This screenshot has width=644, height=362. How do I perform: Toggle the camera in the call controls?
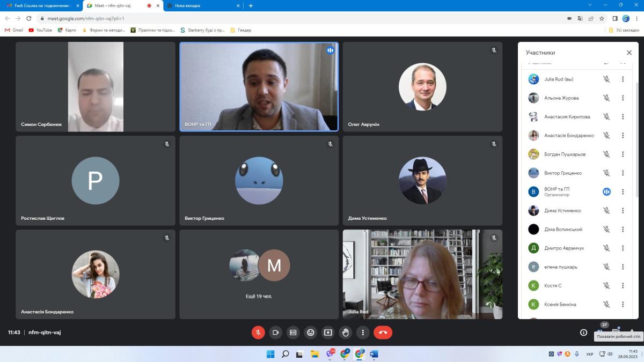[x=275, y=333]
